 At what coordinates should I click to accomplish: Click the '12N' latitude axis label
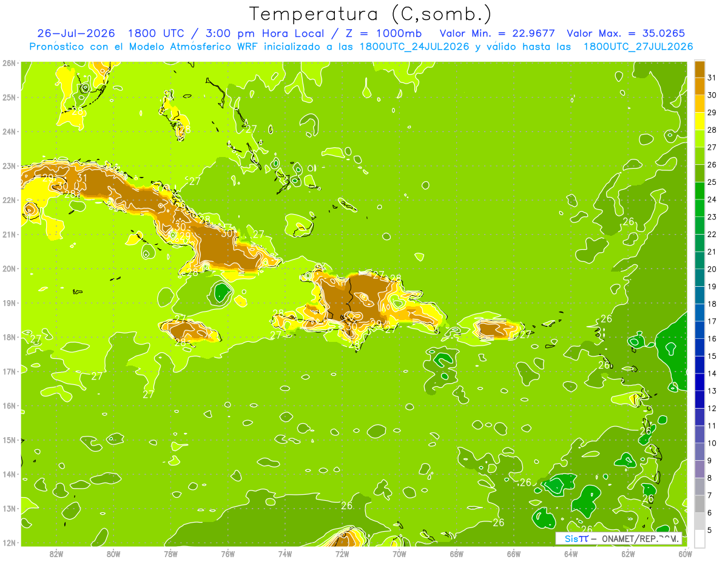[9, 543]
